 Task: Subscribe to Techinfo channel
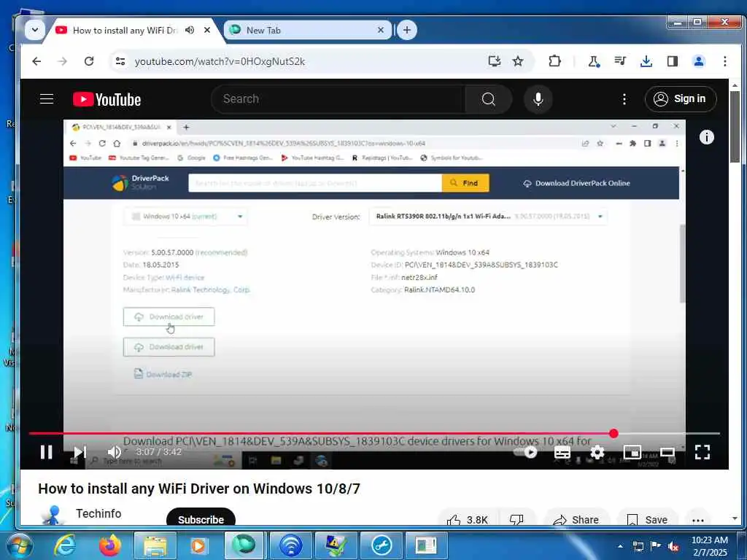click(201, 519)
